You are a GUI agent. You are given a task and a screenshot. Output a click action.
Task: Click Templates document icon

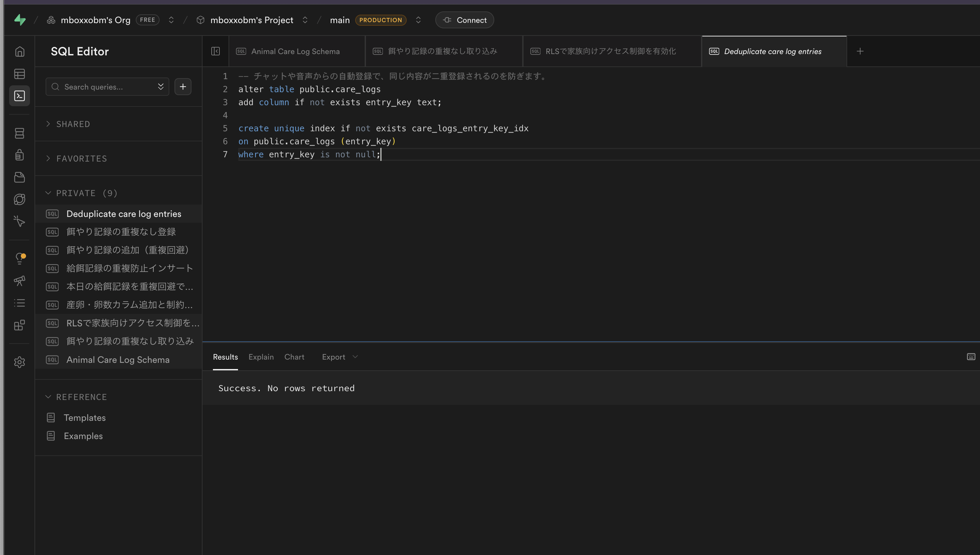[51, 418]
